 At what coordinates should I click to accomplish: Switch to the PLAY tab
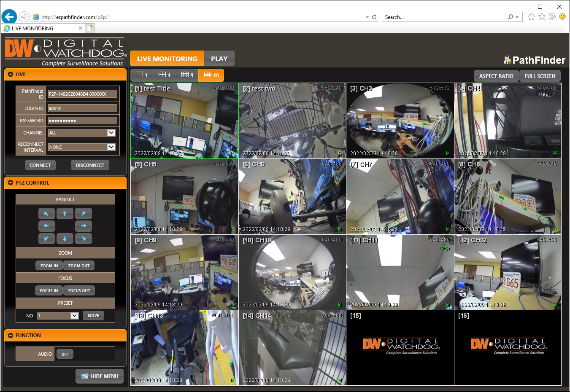pyautogui.click(x=219, y=59)
